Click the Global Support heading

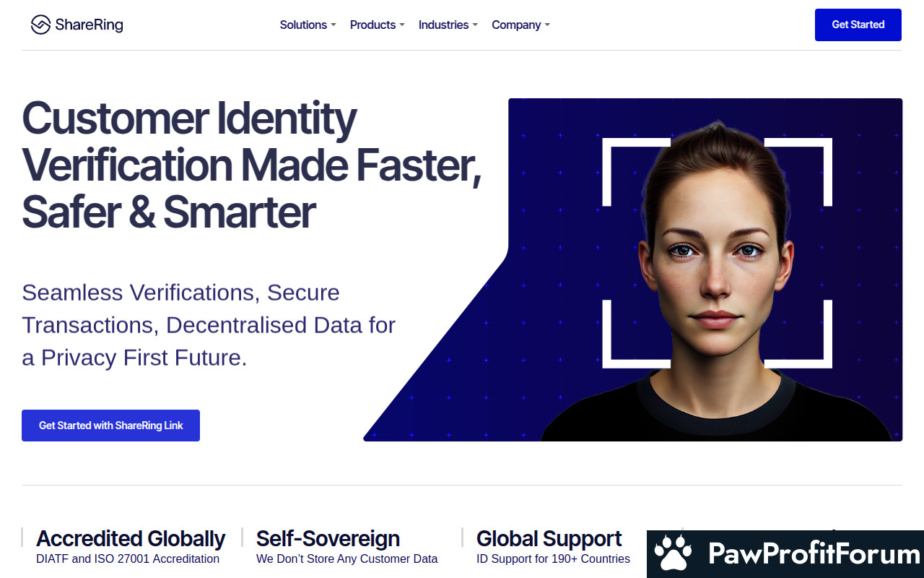[x=549, y=538]
